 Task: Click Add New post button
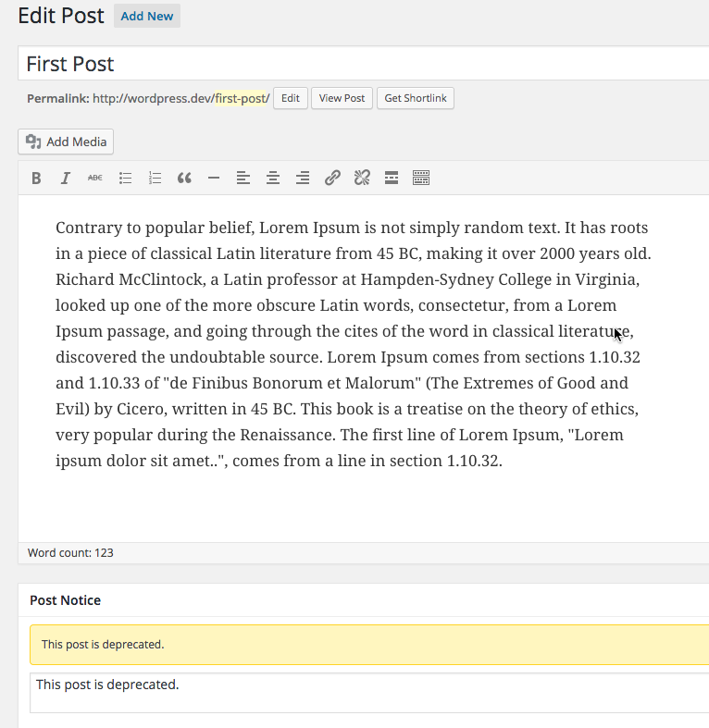click(x=147, y=17)
